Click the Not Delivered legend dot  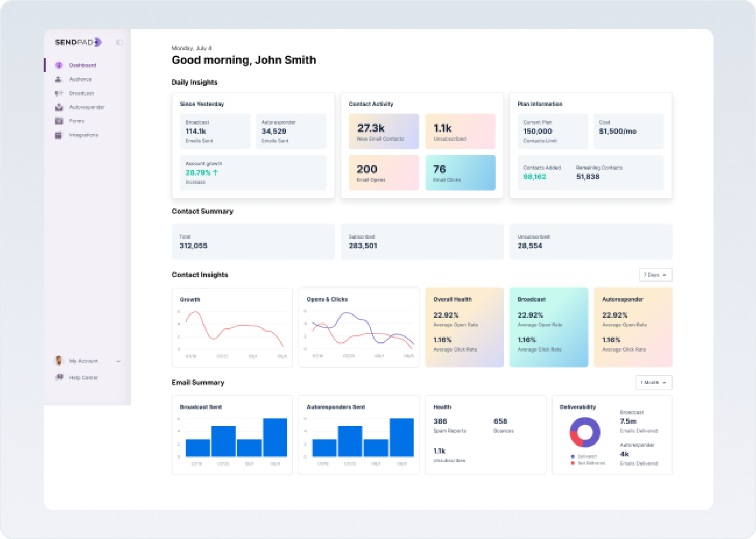tap(573, 463)
